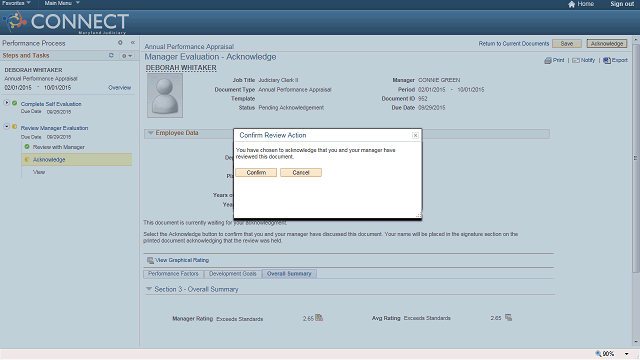This screenshot has width=640, height=360.
Task: Click the Acknowledge button at top
Action: click(x=607, y=44)
